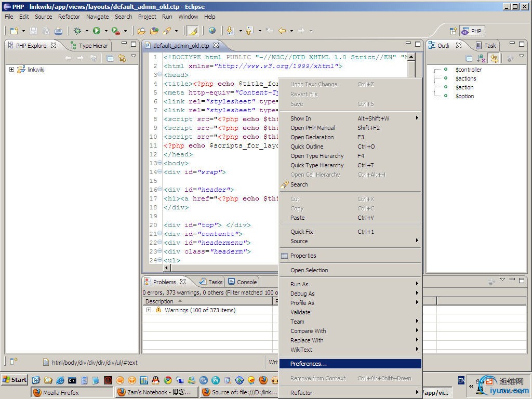The height and width of the screenshot is (399, 532).
Task: Click the Print toolbar icon
Action: coord(58,31)
